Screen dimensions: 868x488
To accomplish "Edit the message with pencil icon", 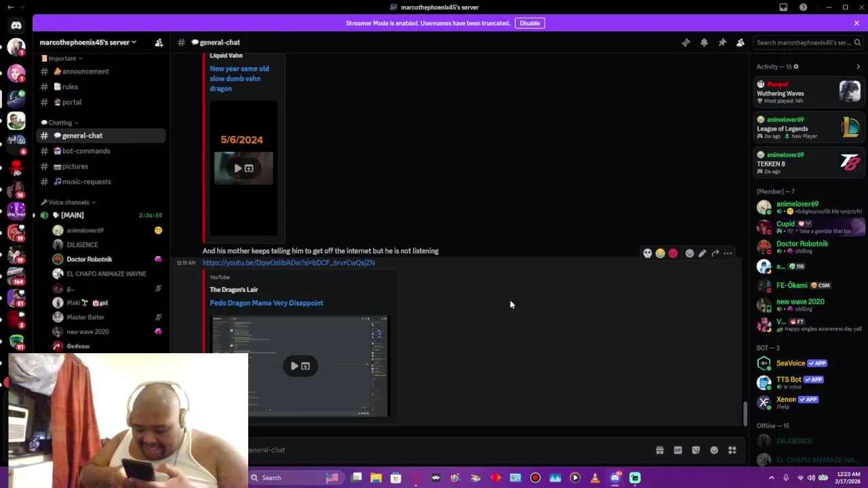I will (x=703, y=253).
